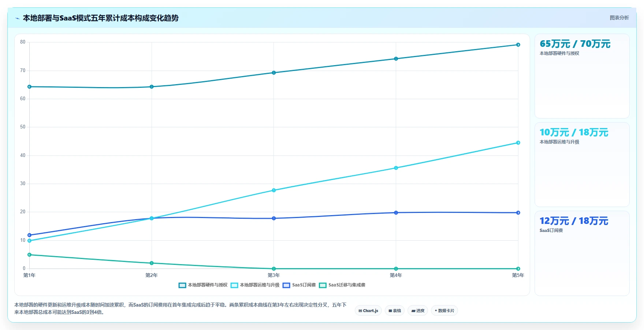Click SaaS订阅费 data point at 第3年

(274, 218)
